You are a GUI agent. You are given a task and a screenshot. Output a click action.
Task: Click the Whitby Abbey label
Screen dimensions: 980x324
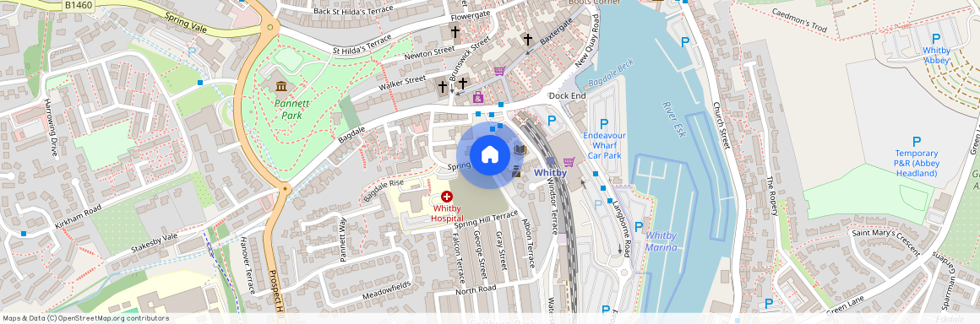tap(937, 56)
